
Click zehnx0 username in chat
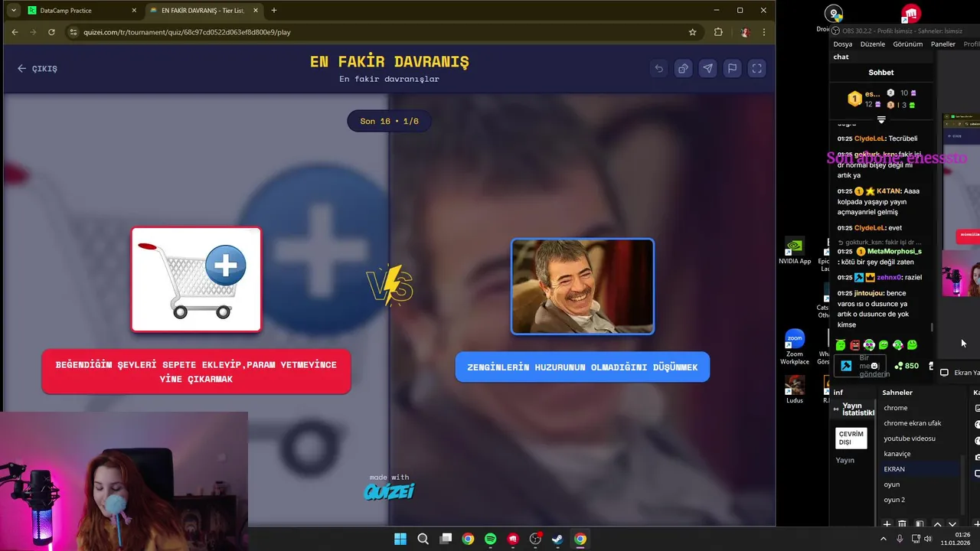[x=888, y=277]
